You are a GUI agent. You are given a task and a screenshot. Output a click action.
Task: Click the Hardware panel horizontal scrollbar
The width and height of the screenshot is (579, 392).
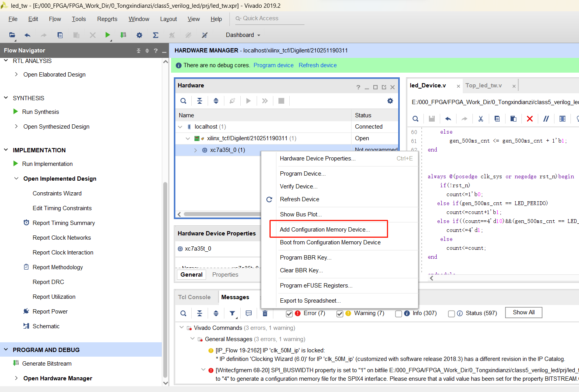point(222,214)
